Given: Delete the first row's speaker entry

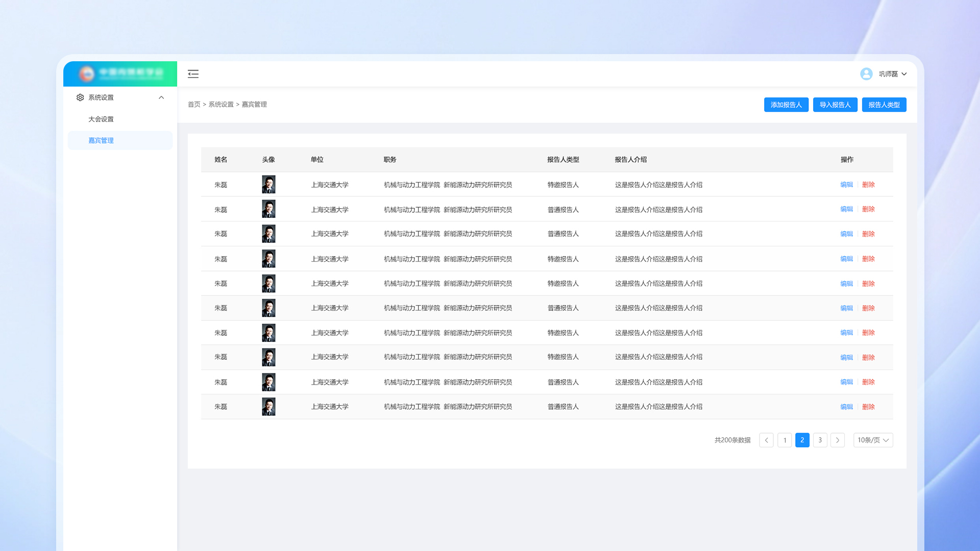Looking at the screenshot, I should pos(868,185).
